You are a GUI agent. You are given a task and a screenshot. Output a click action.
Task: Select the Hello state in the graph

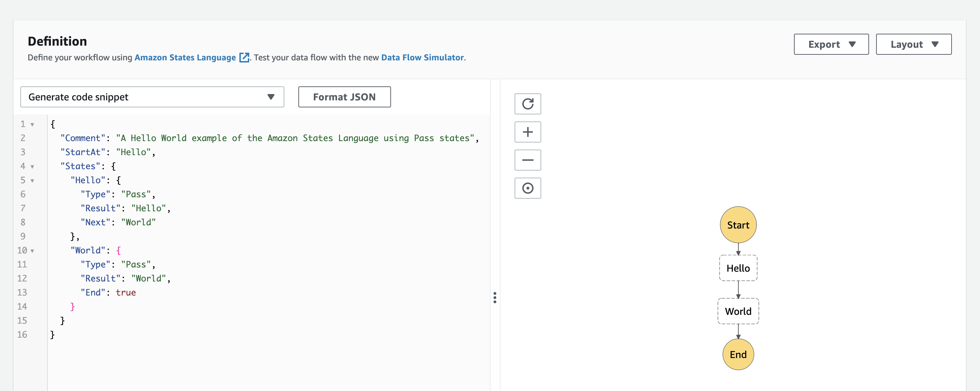[738, 268]
